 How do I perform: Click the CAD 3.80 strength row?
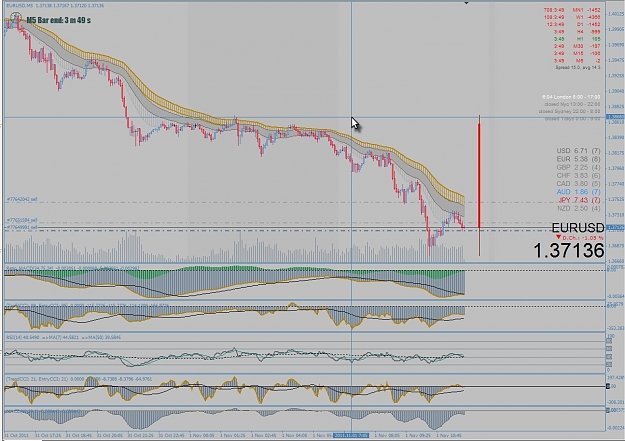578,183
